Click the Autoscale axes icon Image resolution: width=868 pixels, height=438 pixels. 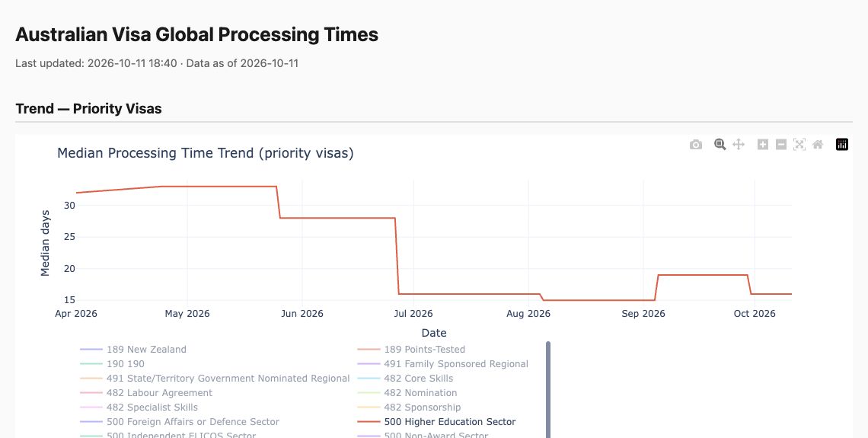pyautogui.click(x=799, y=145)
